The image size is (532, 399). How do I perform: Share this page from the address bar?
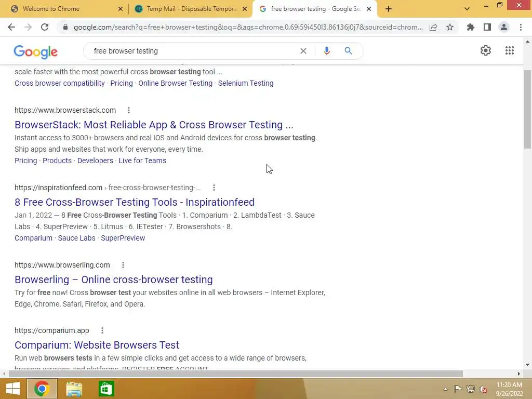(x=433, y=27)
